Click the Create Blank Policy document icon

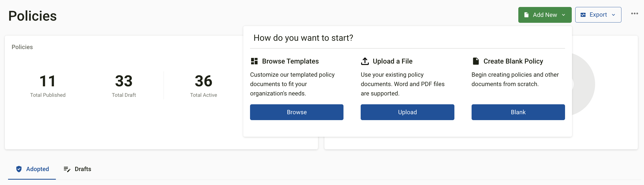pos(476,61)
